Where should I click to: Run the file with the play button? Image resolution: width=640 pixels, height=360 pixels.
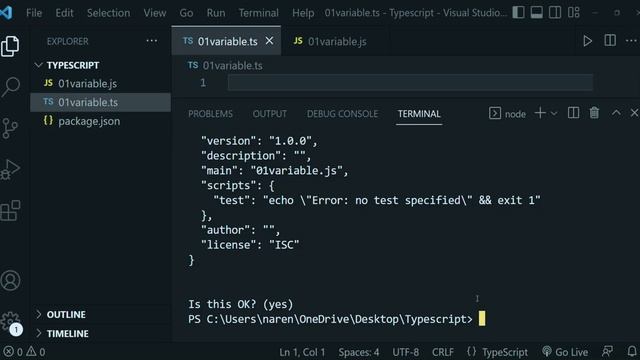click(x=587, y=41)
